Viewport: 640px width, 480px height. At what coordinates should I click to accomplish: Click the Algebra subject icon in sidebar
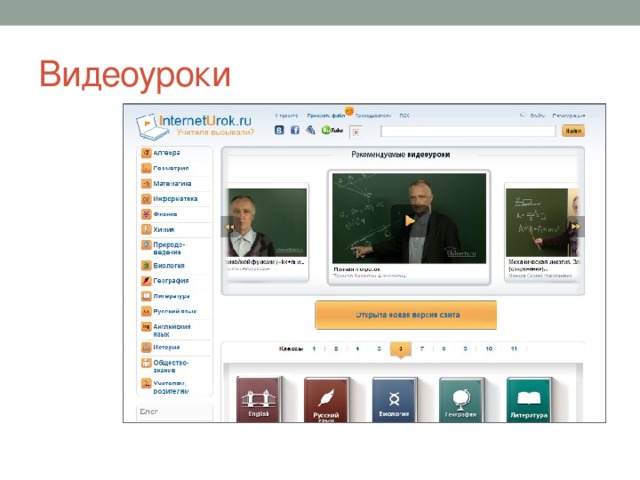coord(146,153)
